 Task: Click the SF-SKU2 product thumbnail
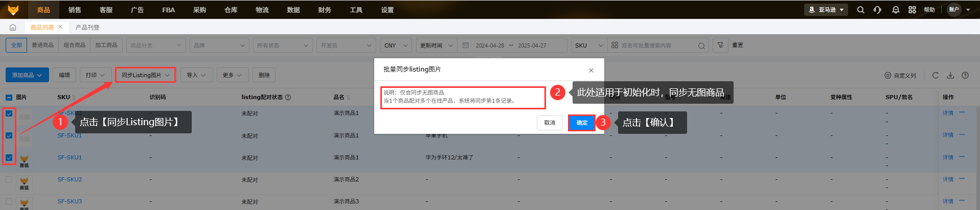tap(24, 183)
